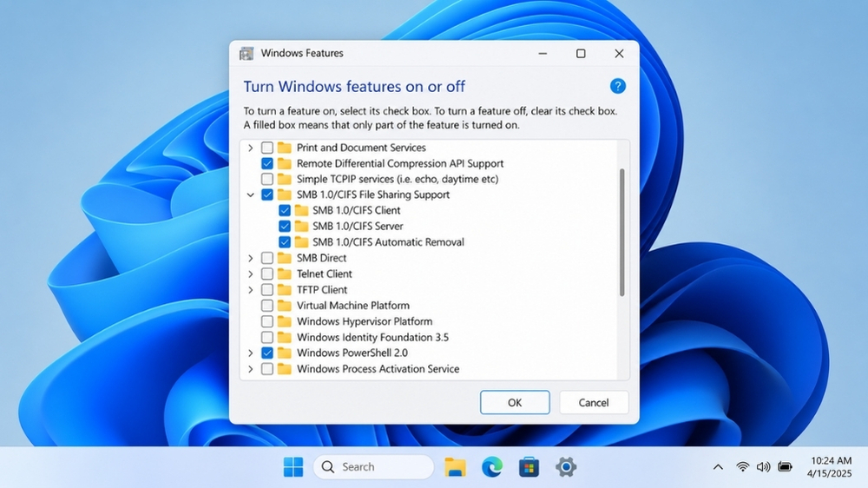
Task: Uncheck the Windows PowerShell 2.0 checkbox
Action: click(x=266, y=353)
